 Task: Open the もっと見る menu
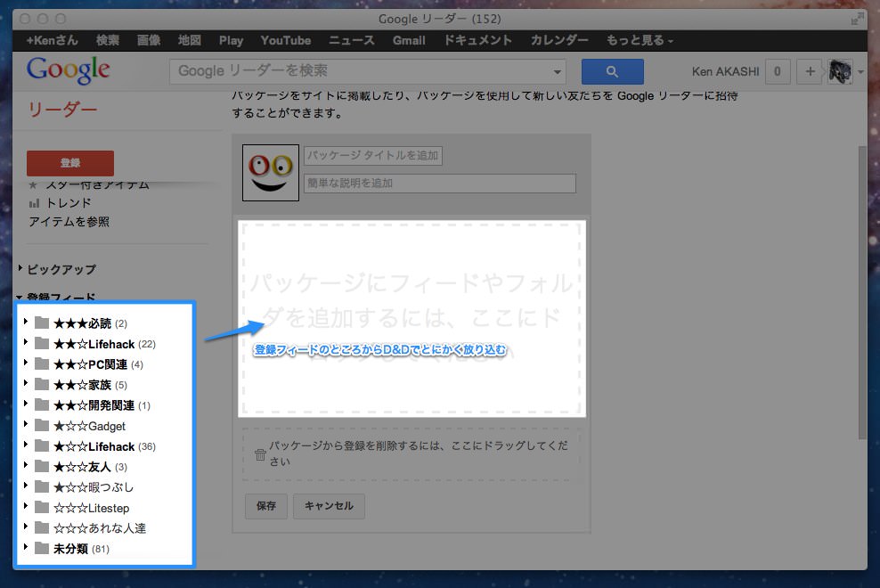tap(640, 40)
